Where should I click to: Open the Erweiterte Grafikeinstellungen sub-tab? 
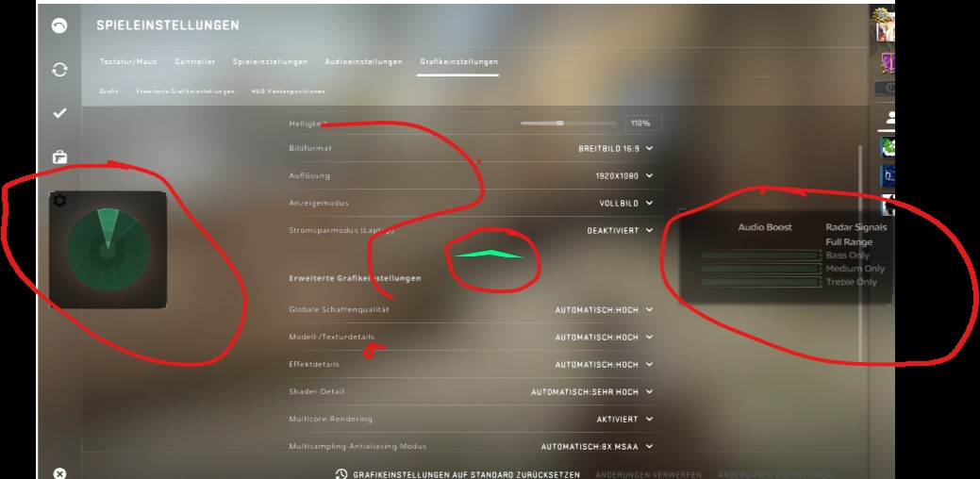point(186,91)
